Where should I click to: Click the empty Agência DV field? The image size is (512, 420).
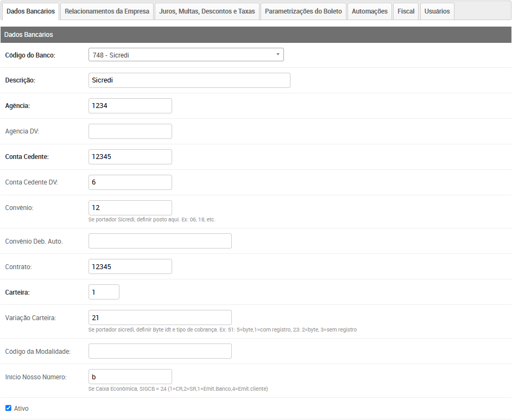(130, 131)
